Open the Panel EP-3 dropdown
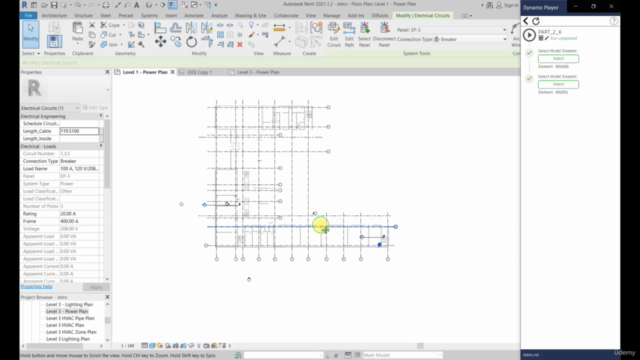Screen dimensions: 640x360 coord(504,30)
